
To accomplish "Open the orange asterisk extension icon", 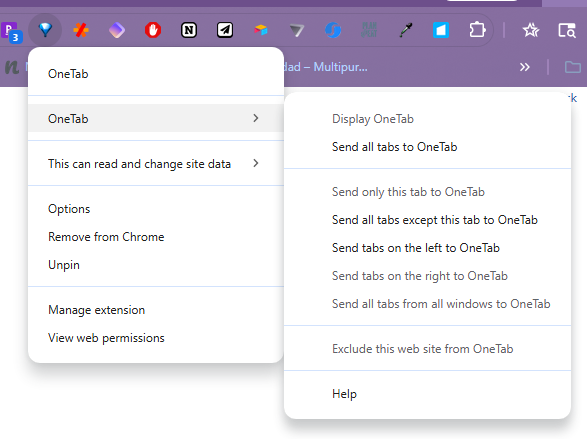I will (x=81, y=30).
